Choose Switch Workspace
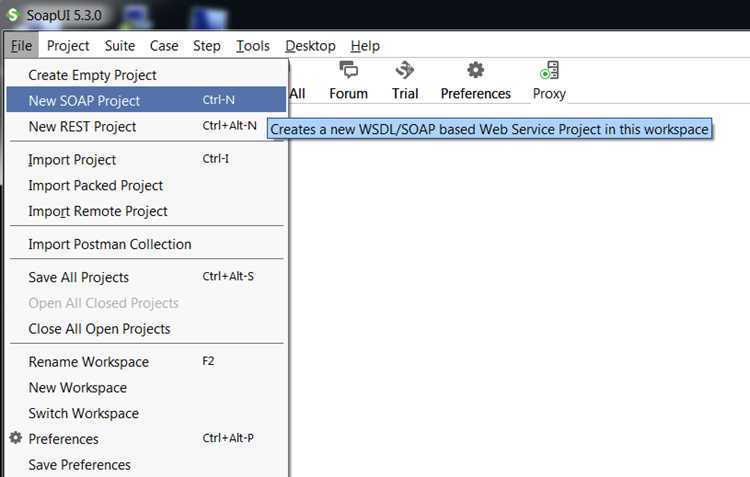Viewport: 750px width, 477px height. [x=146, y=413]
